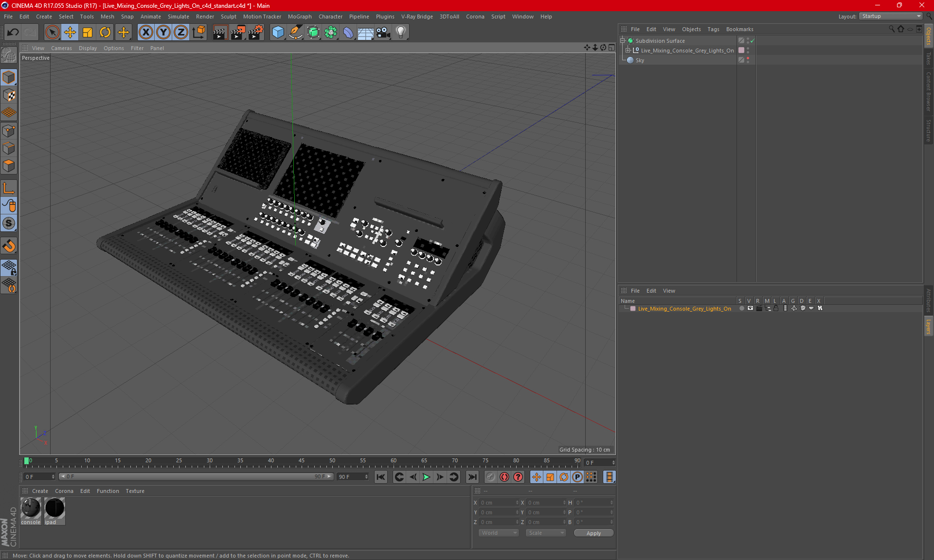Open the Scale mode dropdown
This screenshot has height=560, width=934.
pyautogui.click(x=546, y=533)
